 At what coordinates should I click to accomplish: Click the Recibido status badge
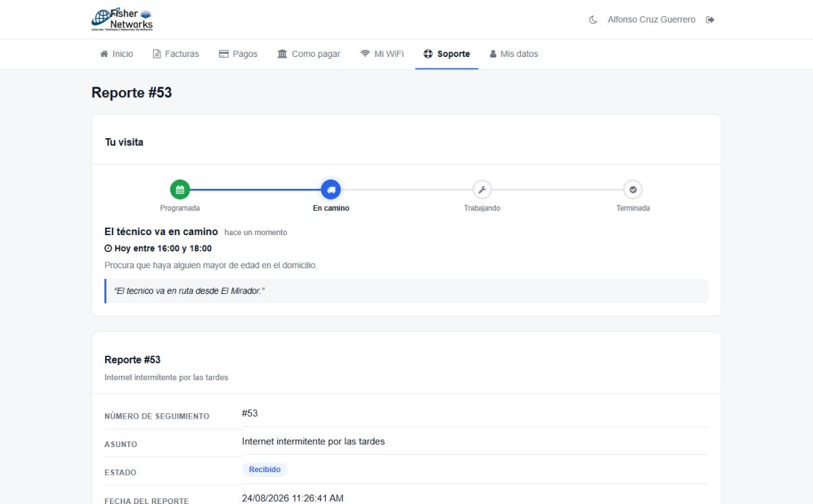(265, 469)
